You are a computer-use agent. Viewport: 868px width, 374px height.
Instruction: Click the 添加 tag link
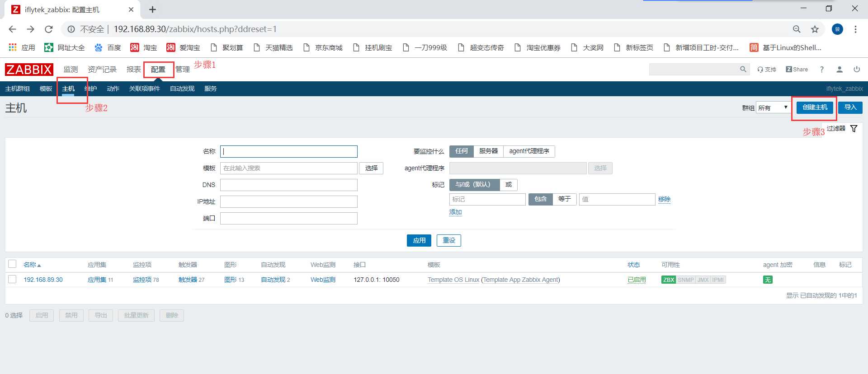click(x=455, y=212)
